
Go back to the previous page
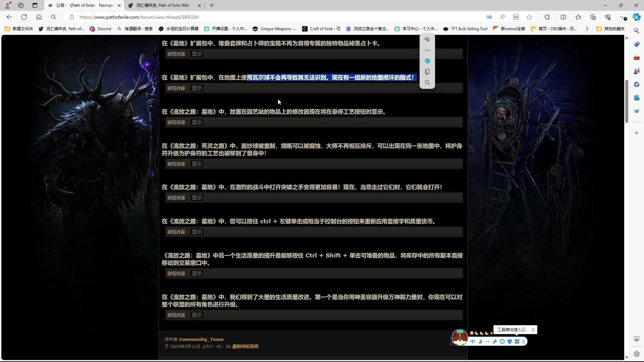[x=9, y=17]
